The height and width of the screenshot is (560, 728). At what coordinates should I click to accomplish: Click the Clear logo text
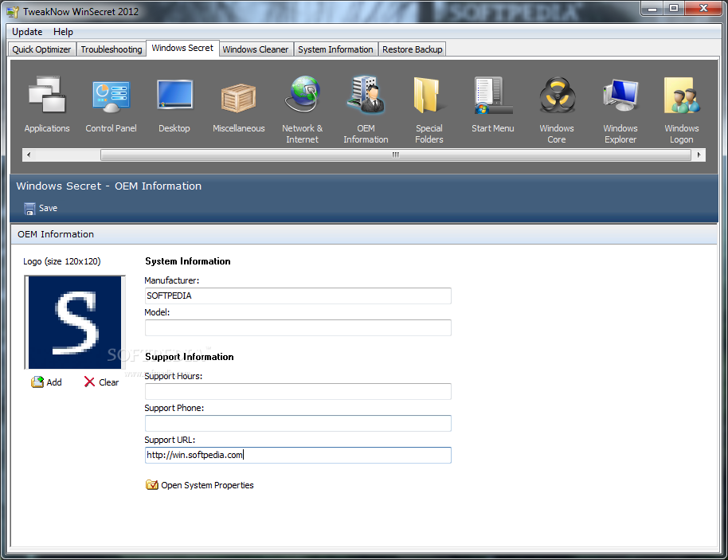coord(108,382)
